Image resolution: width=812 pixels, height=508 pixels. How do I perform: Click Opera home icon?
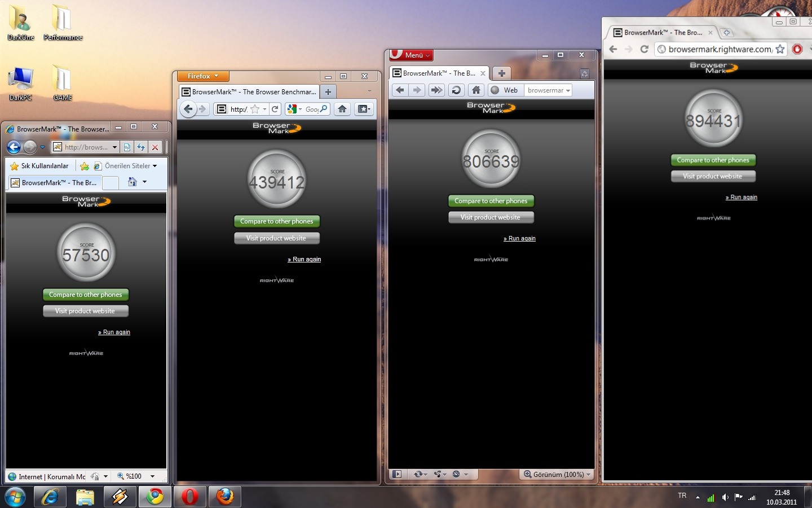pyautogui.click(x=476, y=90)
